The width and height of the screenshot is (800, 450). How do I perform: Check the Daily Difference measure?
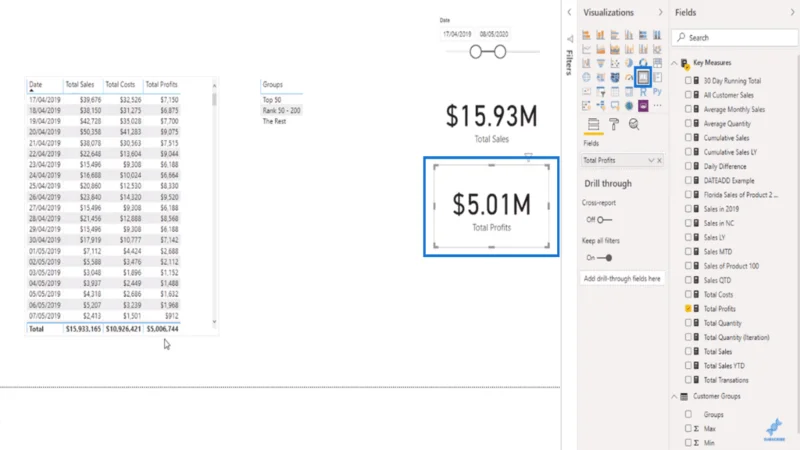click(x=688, y=166)
